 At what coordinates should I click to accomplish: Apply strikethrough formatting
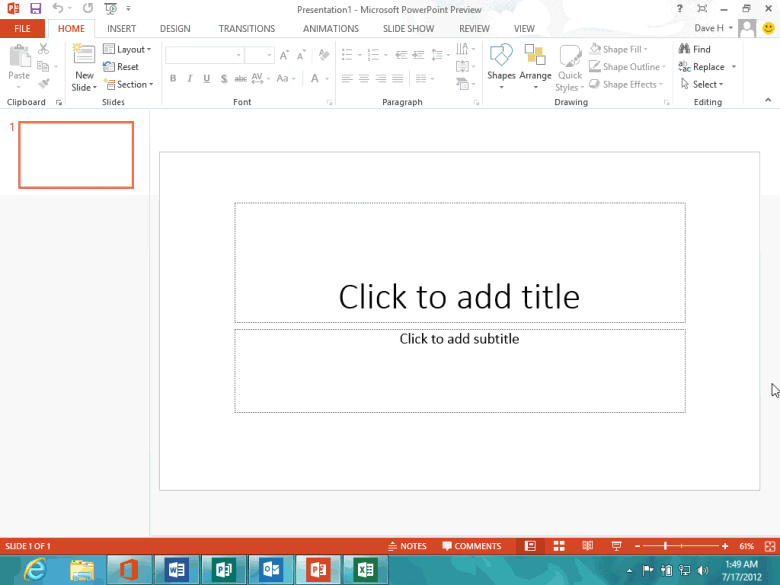(x=241, y=79)
